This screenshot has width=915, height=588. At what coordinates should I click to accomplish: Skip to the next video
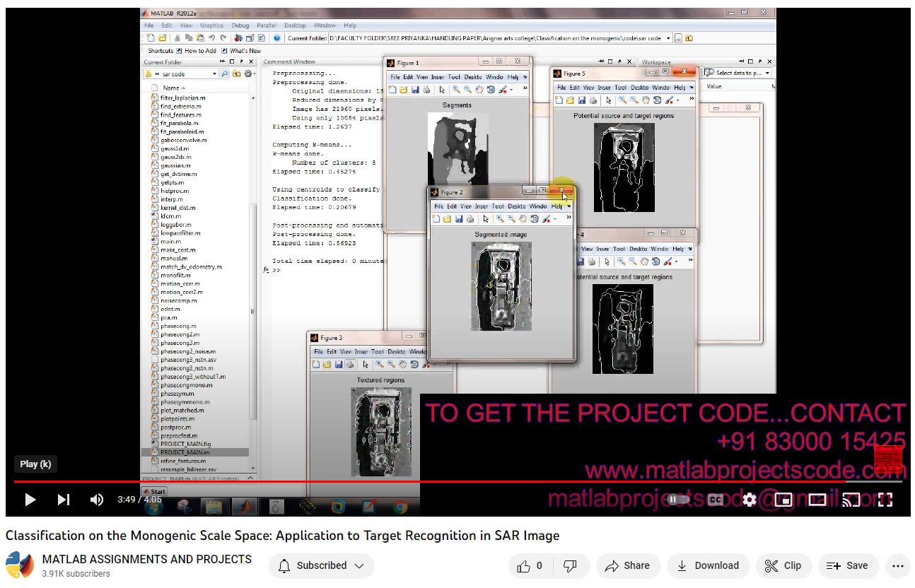click(64, 500)
